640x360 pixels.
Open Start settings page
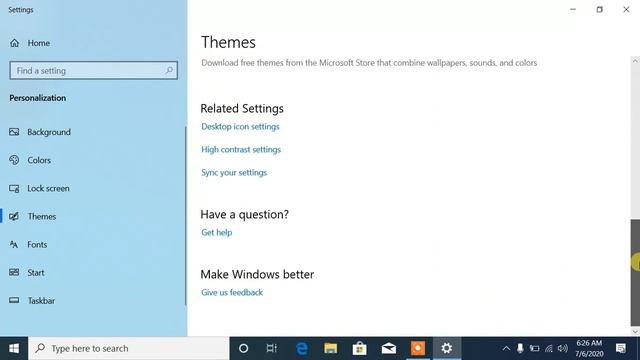point(27,273)
